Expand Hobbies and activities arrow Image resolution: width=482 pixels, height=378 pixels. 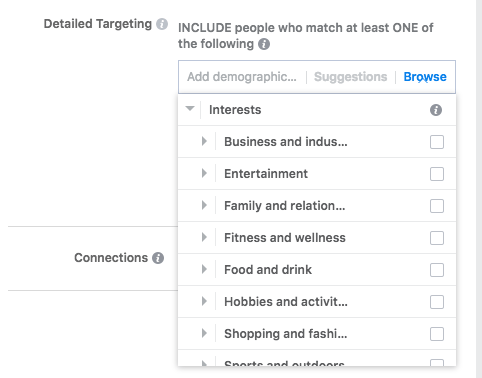click(x=204, y=301)
